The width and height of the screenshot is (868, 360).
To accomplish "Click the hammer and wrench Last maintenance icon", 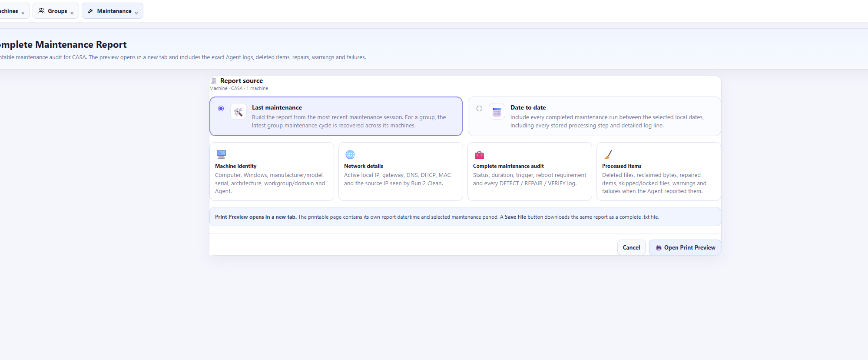I will coord(239,112).
